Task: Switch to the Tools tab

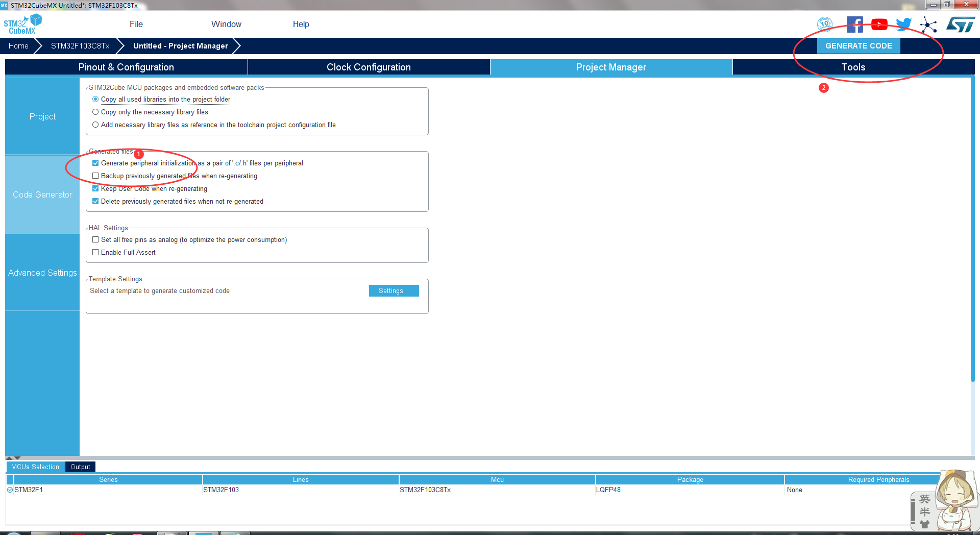Action: [x=853, y=67]
